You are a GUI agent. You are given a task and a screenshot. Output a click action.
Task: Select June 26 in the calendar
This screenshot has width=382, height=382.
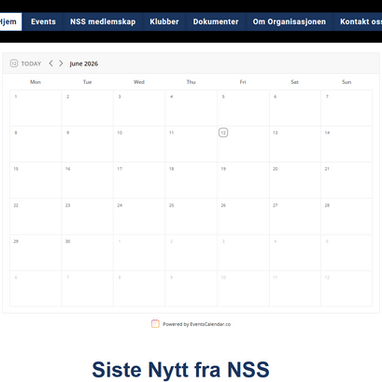pyautogui.click(x=243, y=217)
